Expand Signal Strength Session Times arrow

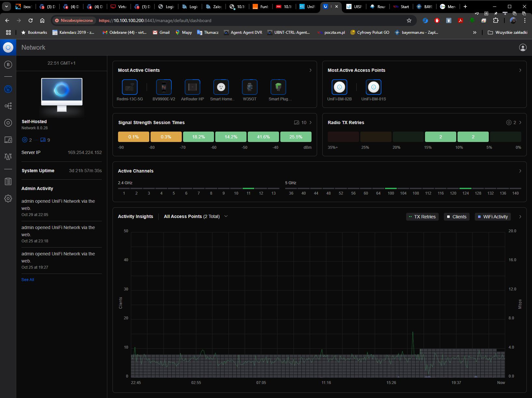tap(311, 122)
